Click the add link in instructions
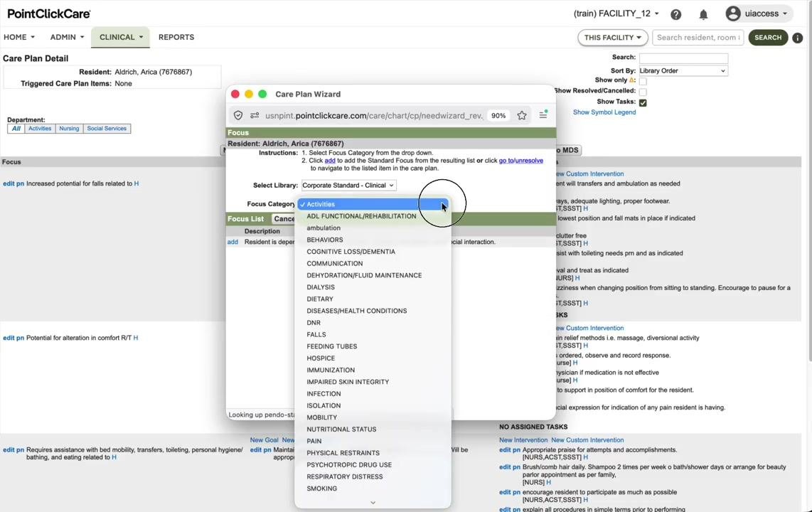812x512 pixels. click(330, 161)
